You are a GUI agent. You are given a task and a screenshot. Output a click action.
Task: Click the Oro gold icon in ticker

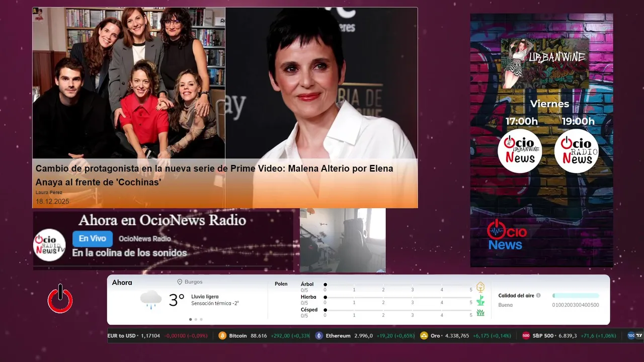click(x=424, y=335)
